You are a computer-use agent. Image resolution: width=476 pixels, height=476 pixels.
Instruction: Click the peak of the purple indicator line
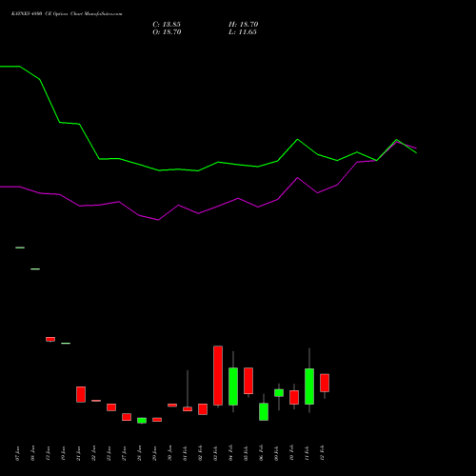tap(396, 142)
